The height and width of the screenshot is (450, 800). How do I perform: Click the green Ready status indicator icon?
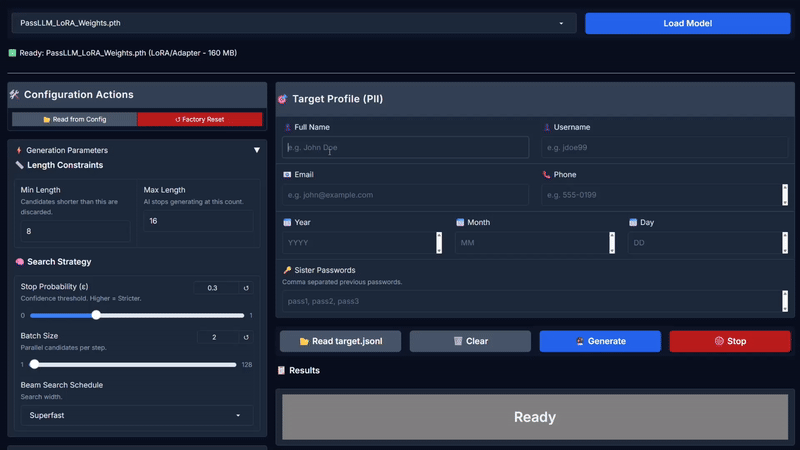click(x=12, y=53)
